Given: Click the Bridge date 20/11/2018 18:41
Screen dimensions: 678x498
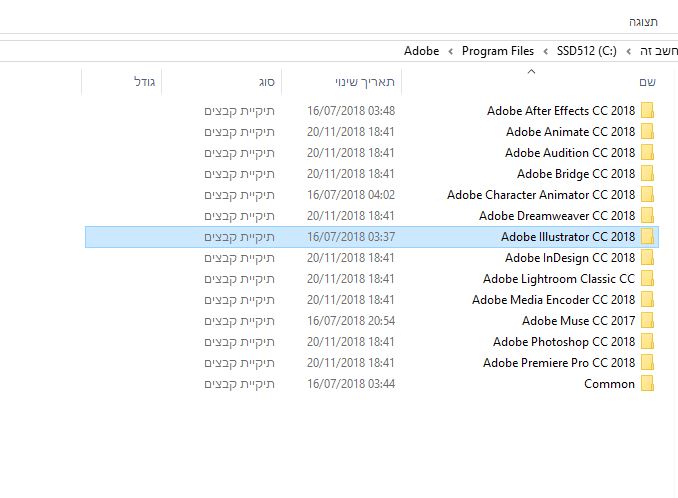Looking at the screenshot, I should (x=351, y=174).
